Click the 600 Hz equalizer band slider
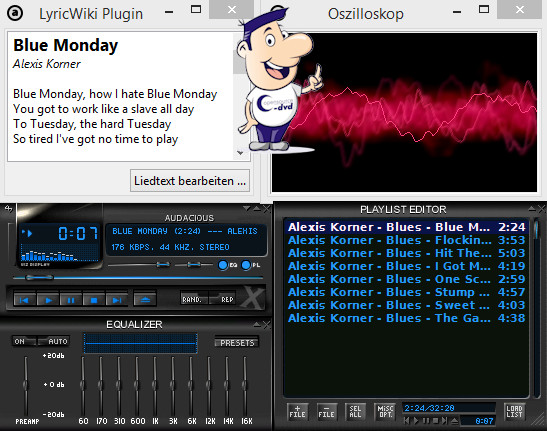Viewport: 547px width, 431px height. (x=137, y=385)
